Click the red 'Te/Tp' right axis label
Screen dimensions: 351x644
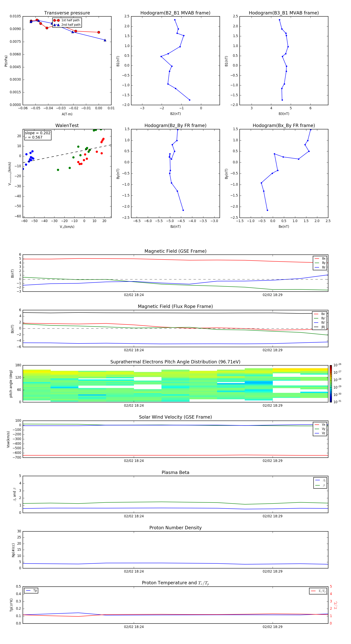[336, 605]
